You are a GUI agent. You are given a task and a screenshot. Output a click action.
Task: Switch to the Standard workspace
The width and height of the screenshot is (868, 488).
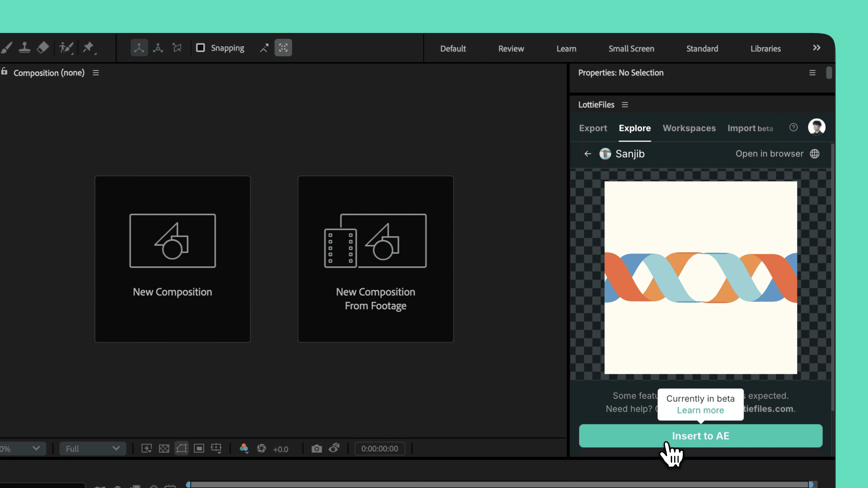click(x=702, y=49)
